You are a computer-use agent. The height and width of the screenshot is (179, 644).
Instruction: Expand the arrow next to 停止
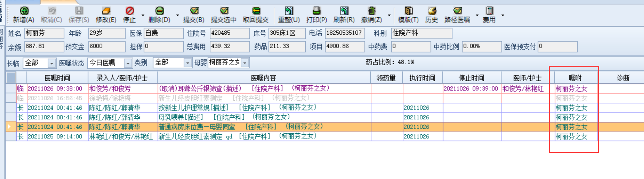click(x=143, y=15)
